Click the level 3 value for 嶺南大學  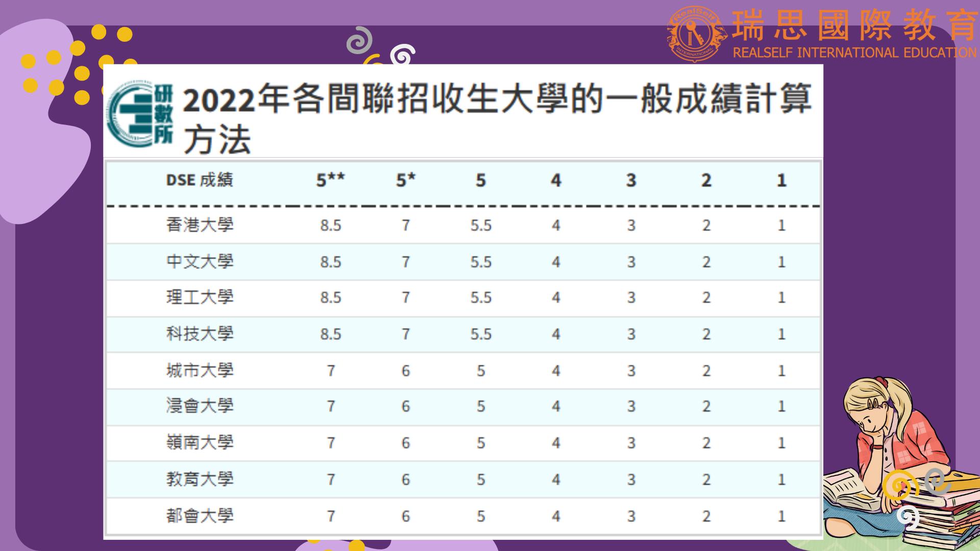pos(631,443)
